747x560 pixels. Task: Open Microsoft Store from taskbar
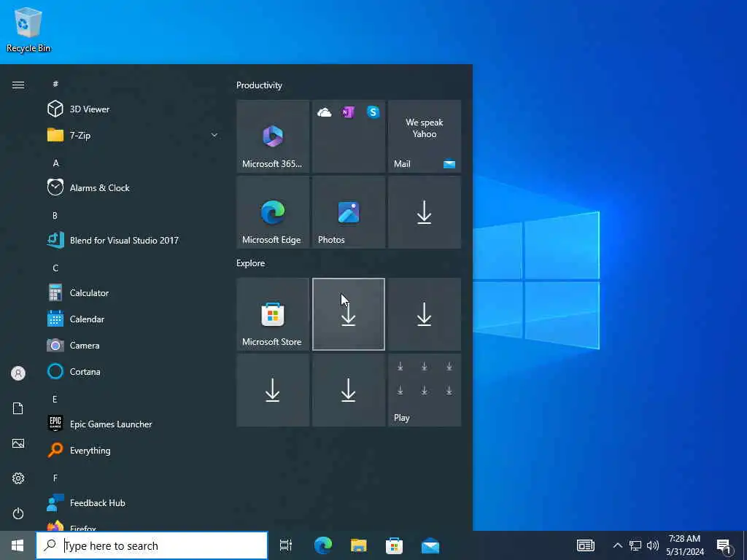click(394, 545)
